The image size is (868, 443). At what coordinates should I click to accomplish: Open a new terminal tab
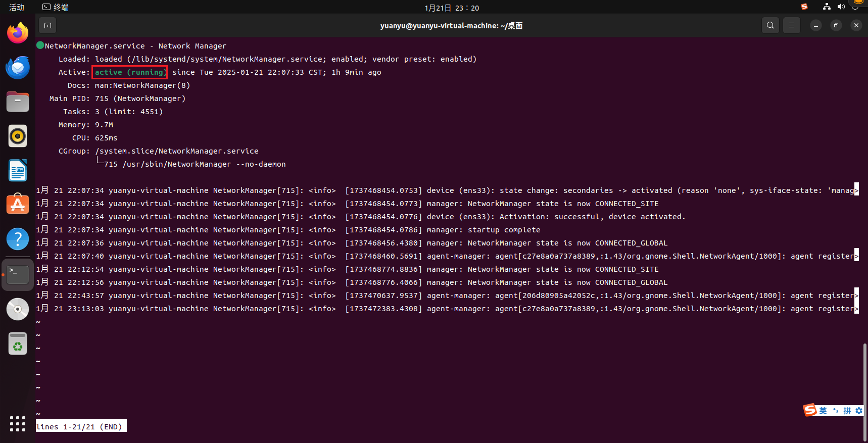click(x=47, y=25)
